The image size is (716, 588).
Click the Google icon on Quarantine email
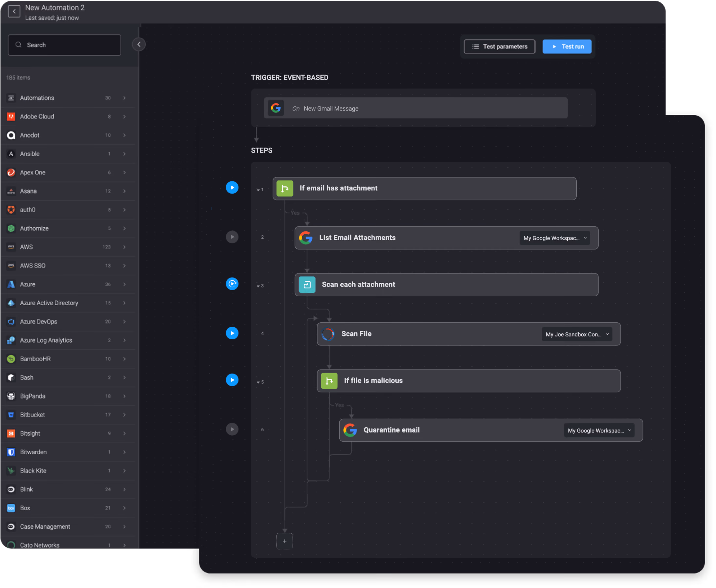(x=351, y=431)
